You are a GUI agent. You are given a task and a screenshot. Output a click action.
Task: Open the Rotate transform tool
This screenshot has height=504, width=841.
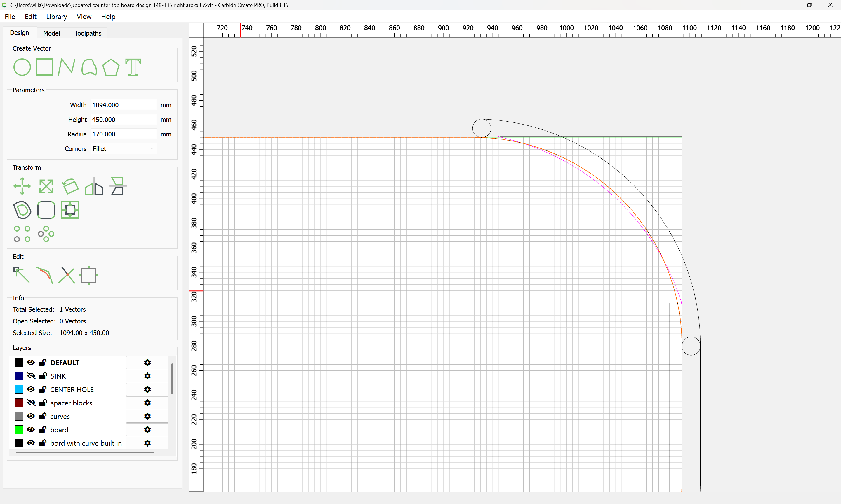click(70, 186)
